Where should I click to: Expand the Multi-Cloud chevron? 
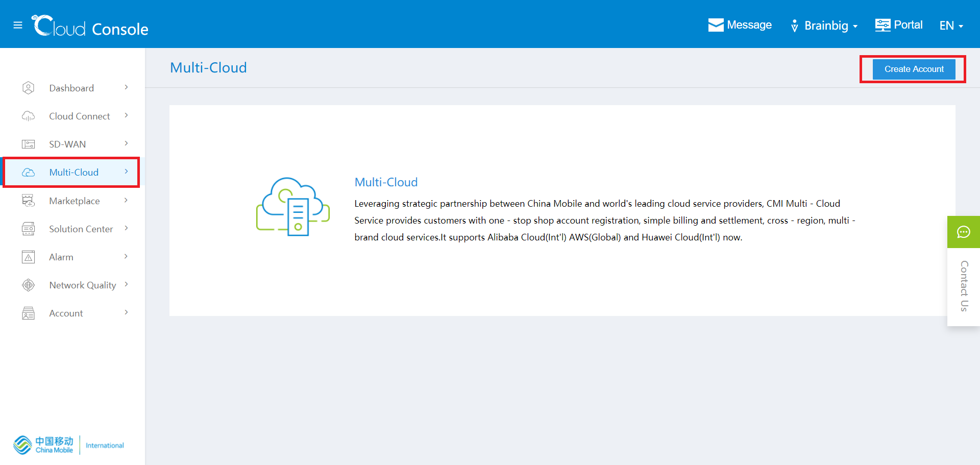[126, 172]
